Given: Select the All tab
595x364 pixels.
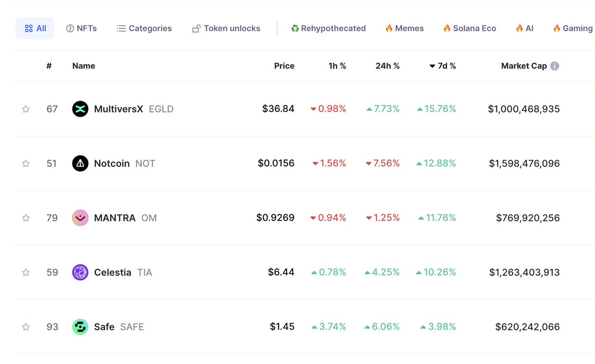Looking at the screenshot, I should [x=35, y=28].
